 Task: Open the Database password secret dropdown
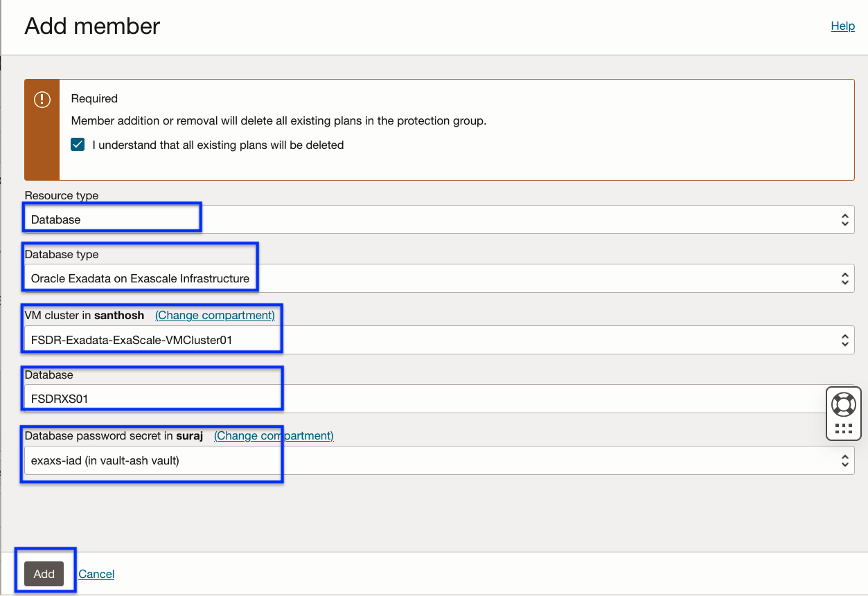[439, 460]
